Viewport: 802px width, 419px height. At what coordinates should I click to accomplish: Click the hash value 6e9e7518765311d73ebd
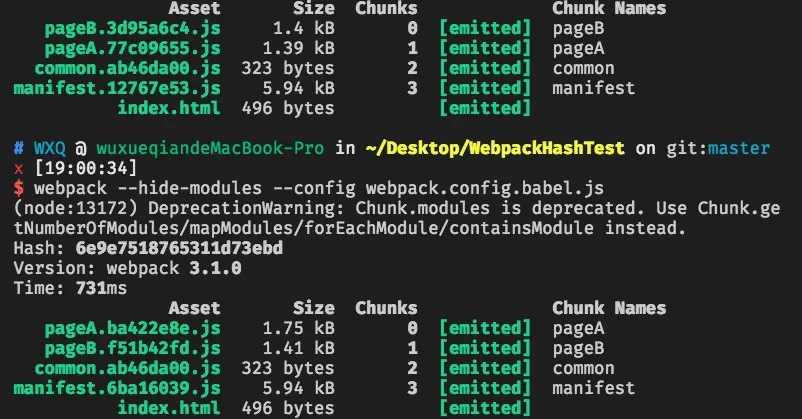pos(179,248)
